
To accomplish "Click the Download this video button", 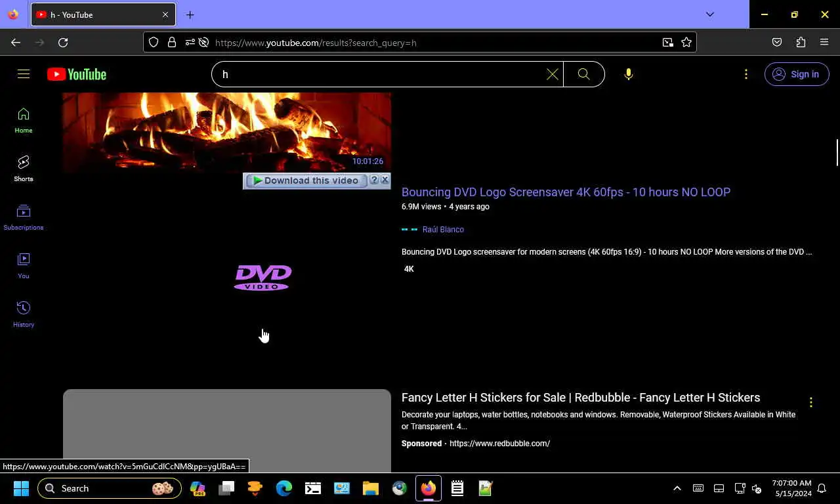I will pos(306,180).
